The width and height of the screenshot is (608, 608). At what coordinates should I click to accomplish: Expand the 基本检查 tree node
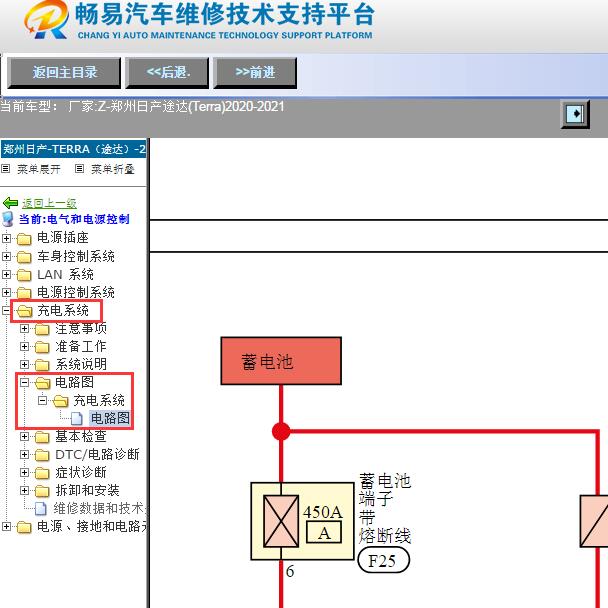24,436
